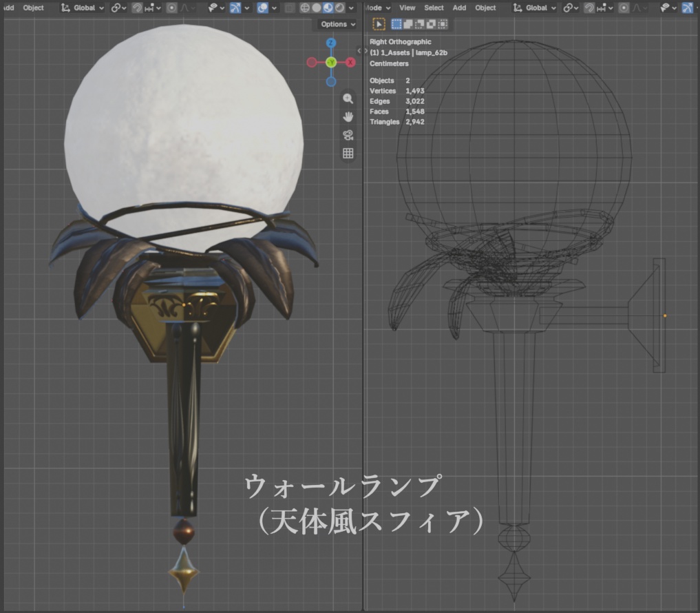Click 'Centimeters' unit label
700x613 pixels.
[x=389, y=63]
